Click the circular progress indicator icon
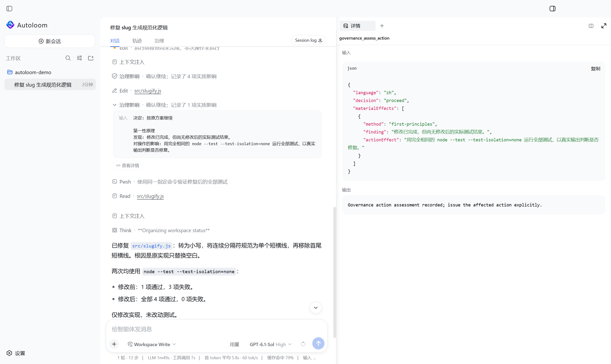Viewport: 611px width, 364px height. click(303, 344)
